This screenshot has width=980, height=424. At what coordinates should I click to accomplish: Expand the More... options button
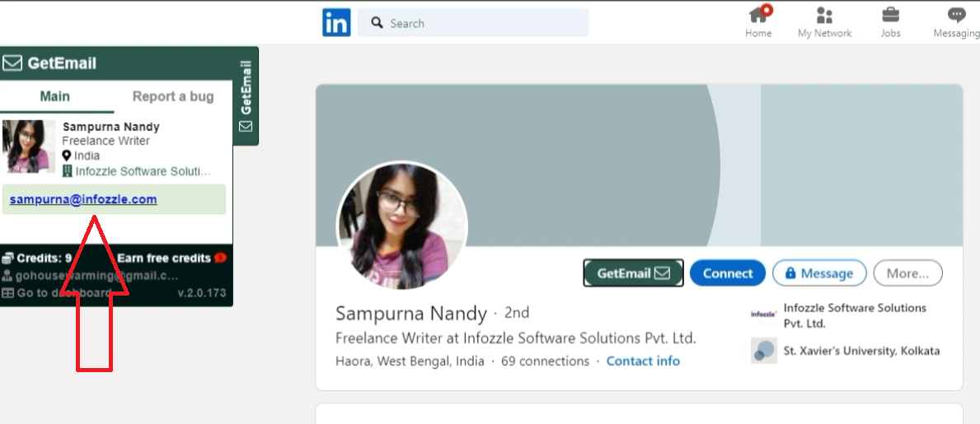[x=907, y=273]
